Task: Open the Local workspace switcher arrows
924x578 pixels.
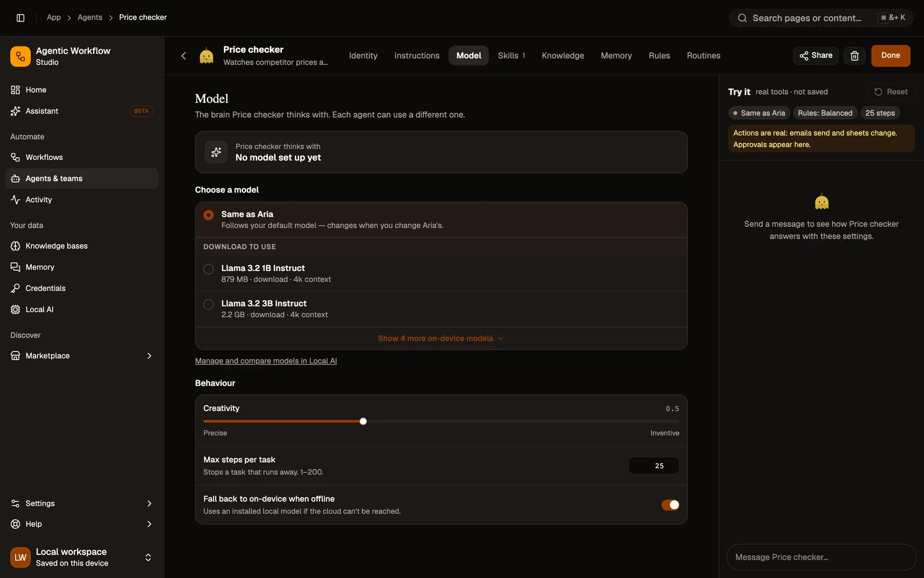Action: pos(148,557)
